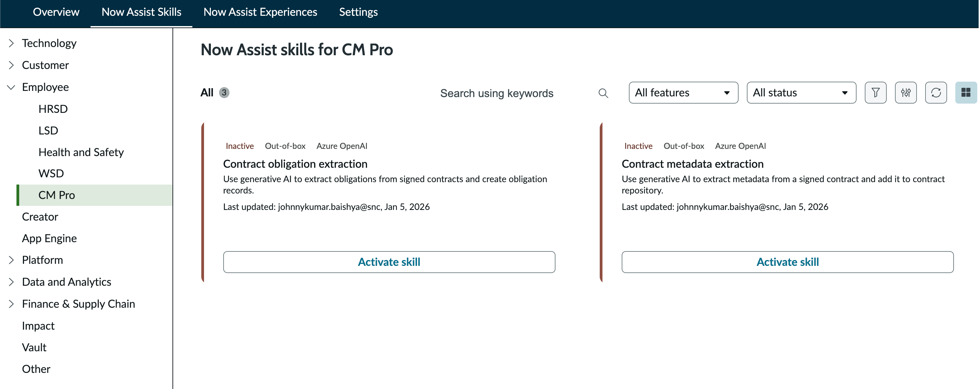Expand Finance & Supply Chain chevron
Screen dimensions: 980x389
click(x=11, y=304)
